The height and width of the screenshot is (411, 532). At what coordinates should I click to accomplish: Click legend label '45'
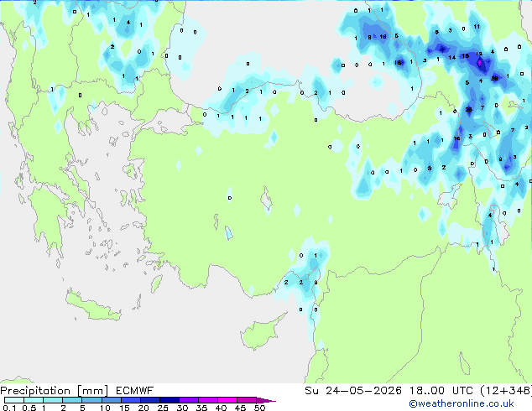point(240,408)
